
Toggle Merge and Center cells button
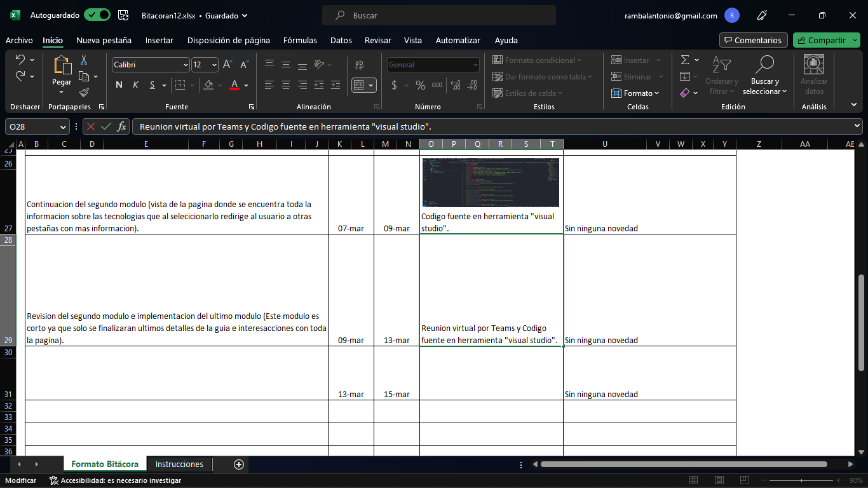pos(359,85)
